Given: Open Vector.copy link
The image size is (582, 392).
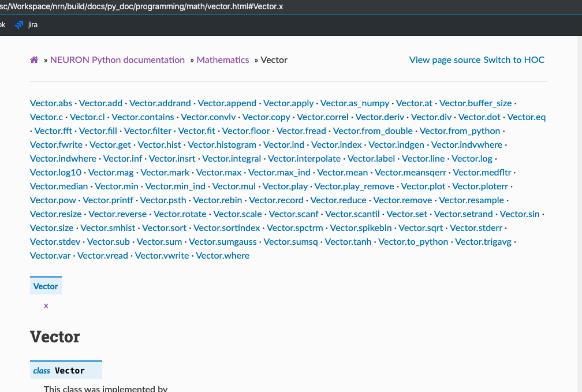Looking at the screenshot, I should (266, 117).
